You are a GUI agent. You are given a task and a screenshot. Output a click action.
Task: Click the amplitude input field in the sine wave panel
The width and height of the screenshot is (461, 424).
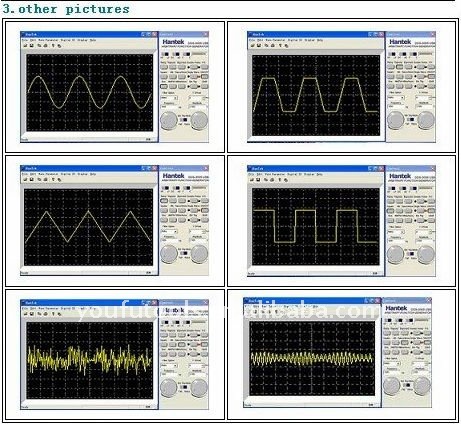pos(197,107)
